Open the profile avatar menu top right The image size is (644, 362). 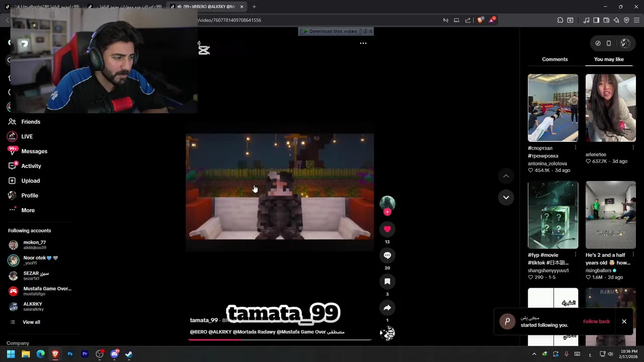point(625,43)
